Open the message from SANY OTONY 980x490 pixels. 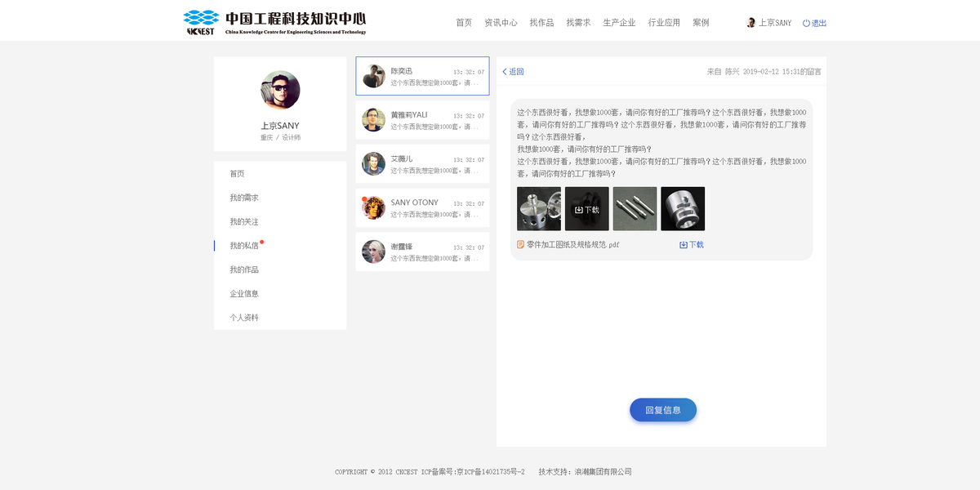[423, 208]
